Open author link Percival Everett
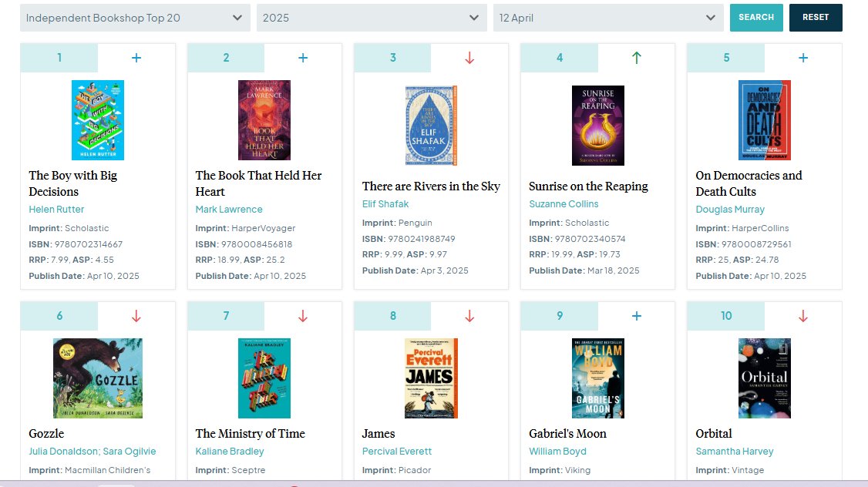Viewport: 868px width, 487px height. [397, 451]
